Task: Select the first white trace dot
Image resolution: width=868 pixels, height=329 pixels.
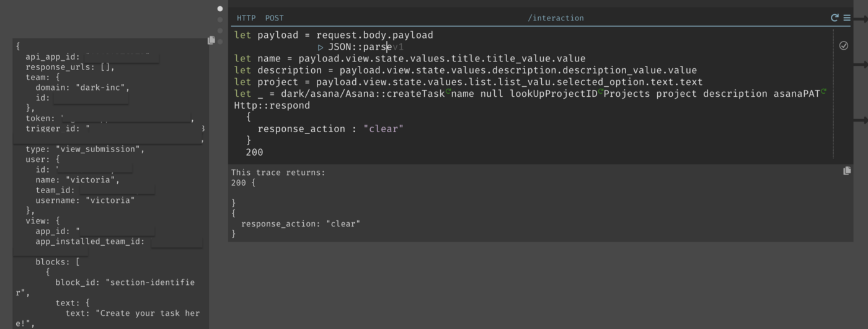Action: click(x=220, y=9)
